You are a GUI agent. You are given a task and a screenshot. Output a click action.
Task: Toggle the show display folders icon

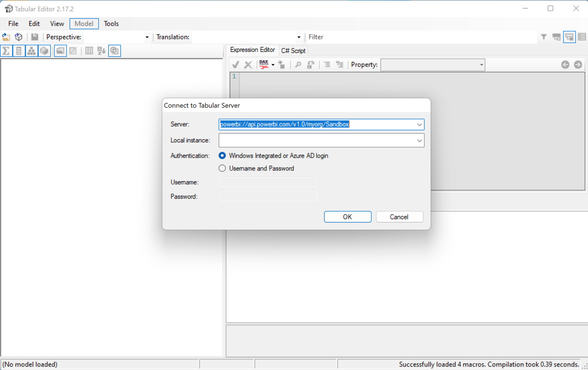click(x=60, y=51)
